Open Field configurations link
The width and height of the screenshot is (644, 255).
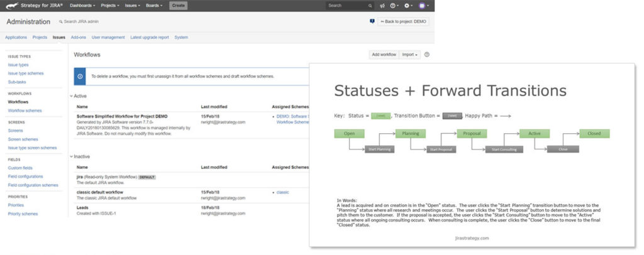pos(25,176)
